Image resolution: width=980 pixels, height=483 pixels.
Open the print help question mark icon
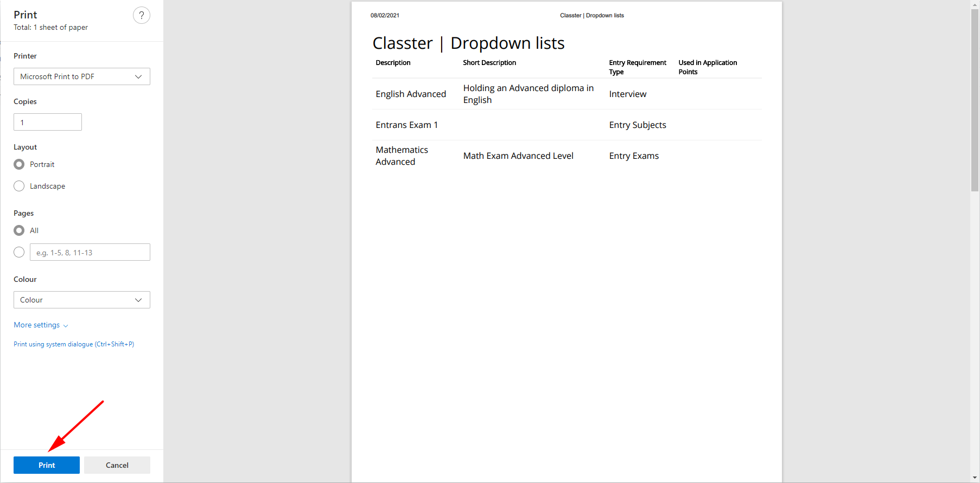142,15
